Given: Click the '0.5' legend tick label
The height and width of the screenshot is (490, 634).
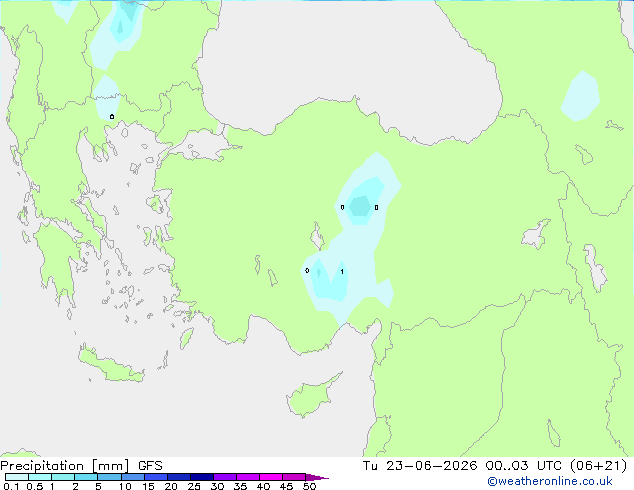Looking at the screenshot, I should 35,486.
